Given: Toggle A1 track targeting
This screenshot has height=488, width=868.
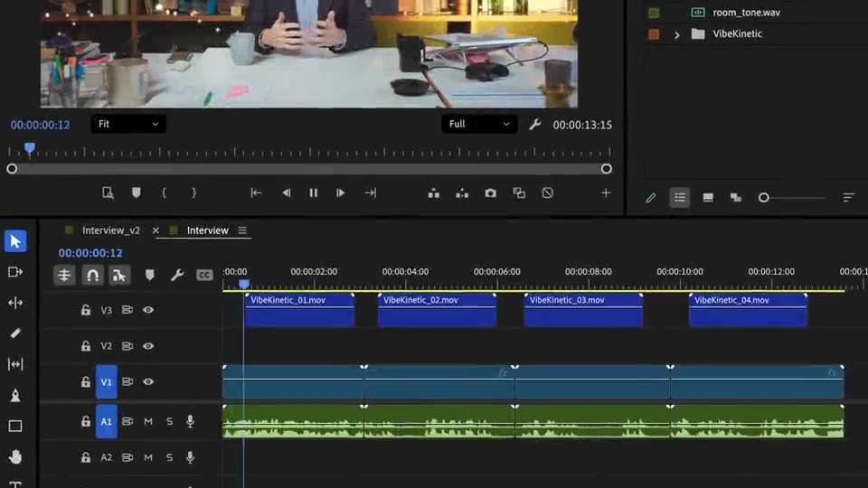Looking at the screenshot, I should coord(107,422).
